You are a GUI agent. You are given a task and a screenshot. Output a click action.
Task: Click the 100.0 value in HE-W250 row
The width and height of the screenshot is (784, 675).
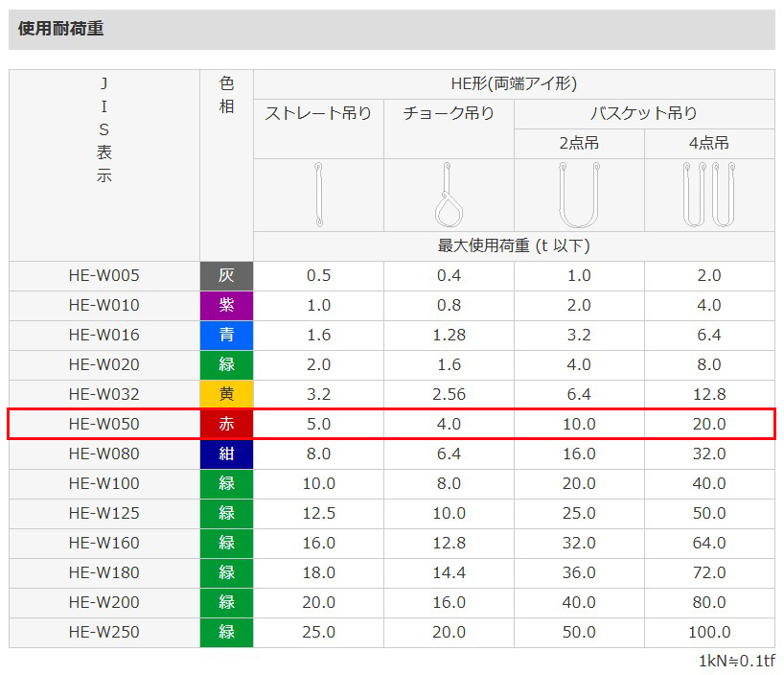709,633
